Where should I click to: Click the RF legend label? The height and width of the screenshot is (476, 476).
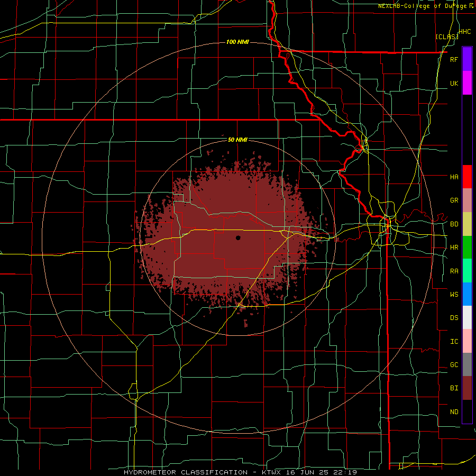454,60
